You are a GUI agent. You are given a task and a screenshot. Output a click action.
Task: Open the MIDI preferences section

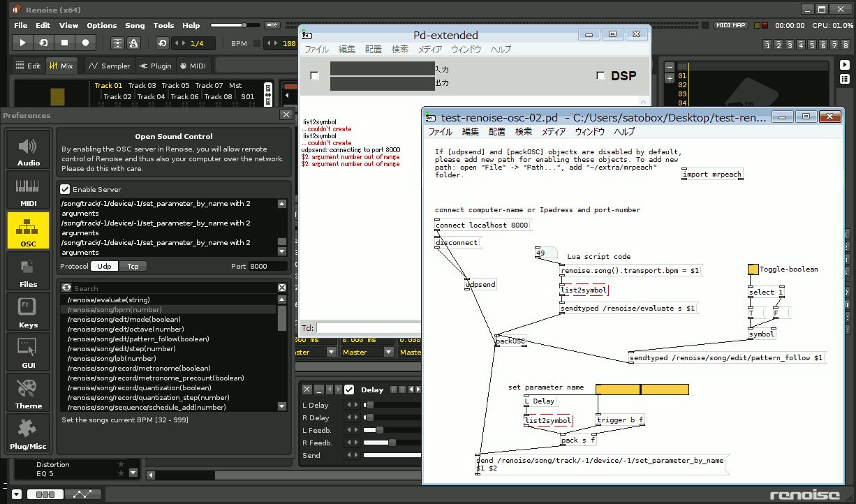click(x=28, y=191)
